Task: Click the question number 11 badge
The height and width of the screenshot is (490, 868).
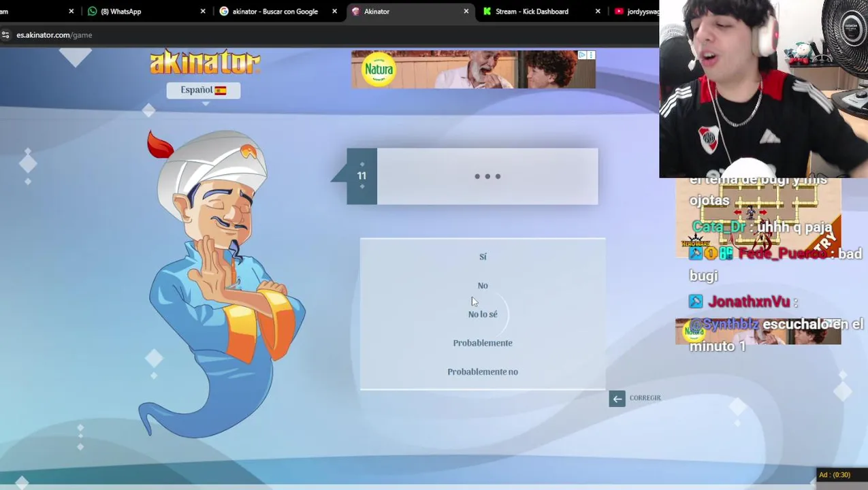Action: coord(361,176)
